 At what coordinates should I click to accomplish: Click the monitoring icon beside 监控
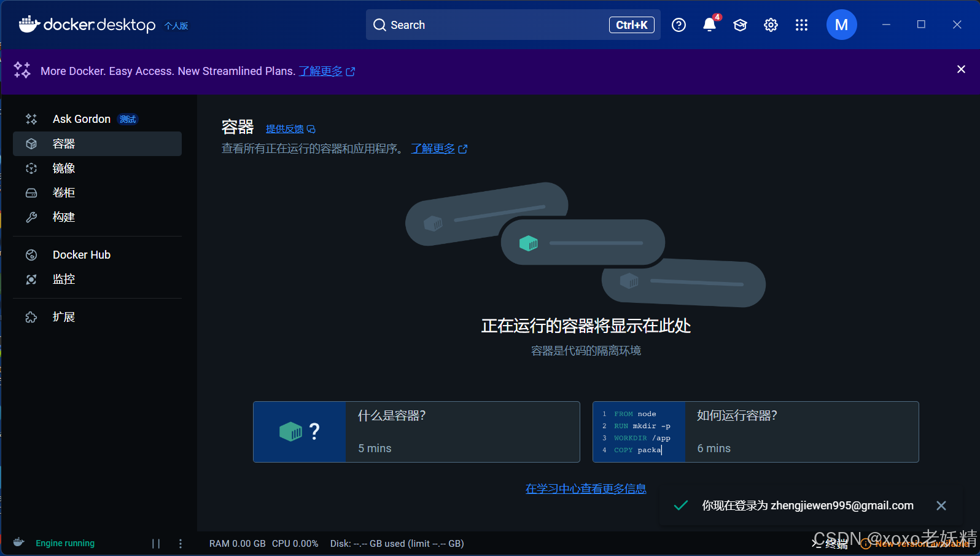pyautogui.click(x=31, y=280)
